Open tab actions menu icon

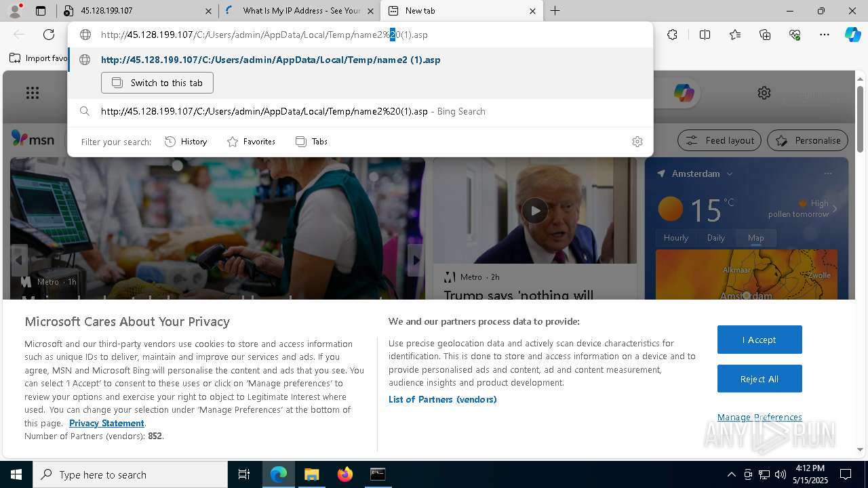41,11
